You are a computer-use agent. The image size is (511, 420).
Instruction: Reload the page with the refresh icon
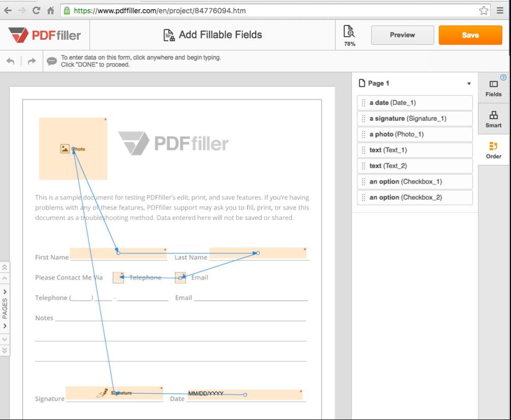[36, 10]
